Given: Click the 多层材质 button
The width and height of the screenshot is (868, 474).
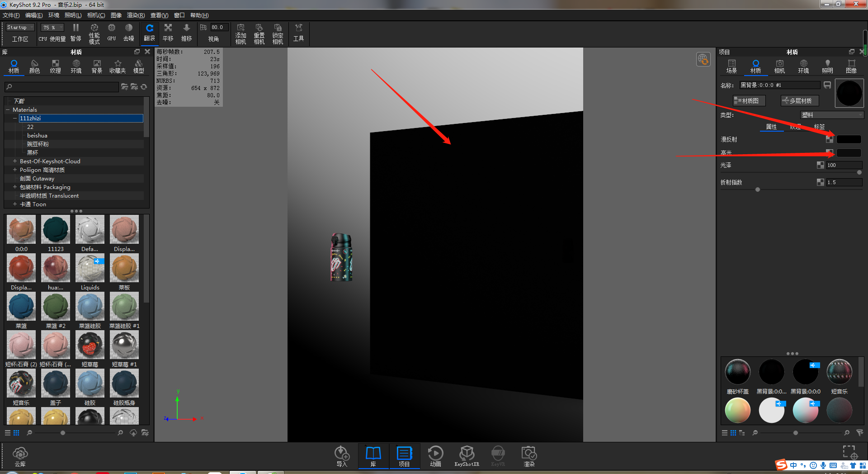Looking at the screenshot, I should [799, 100].
